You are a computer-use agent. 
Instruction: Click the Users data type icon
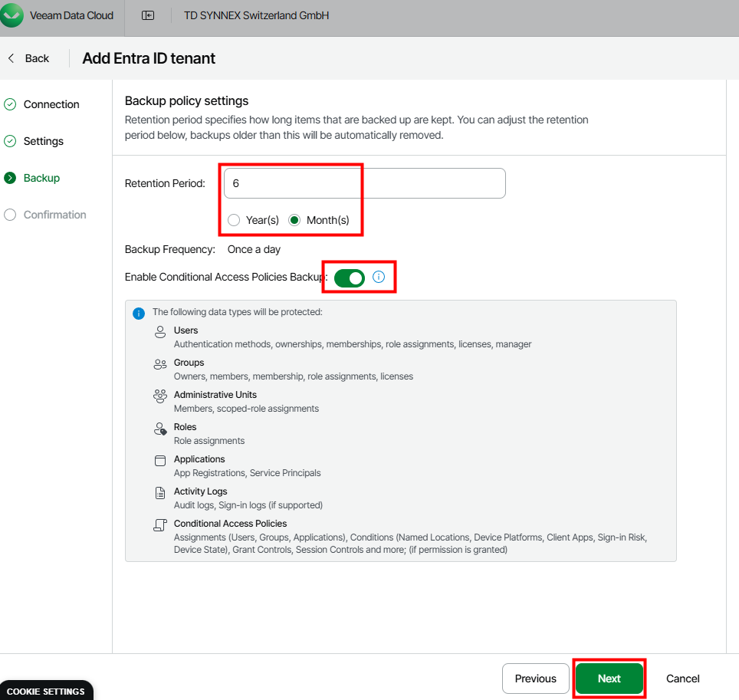160,331
